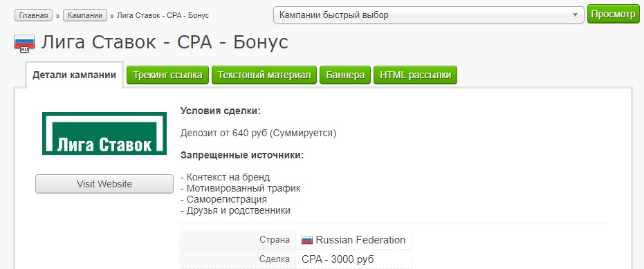
Task: Click the Условия сделки heading
Action: [221, 111]
